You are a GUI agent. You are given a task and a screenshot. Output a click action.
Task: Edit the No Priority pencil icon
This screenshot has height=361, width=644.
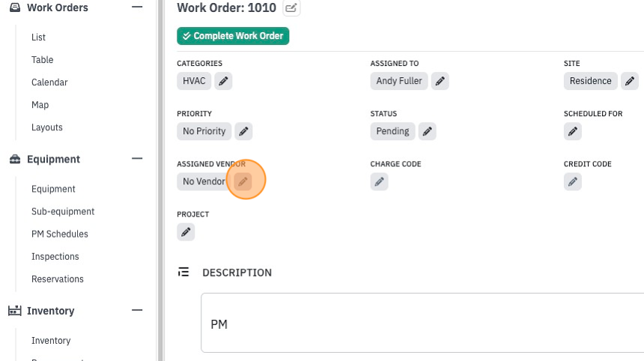(x=243, y=131)
